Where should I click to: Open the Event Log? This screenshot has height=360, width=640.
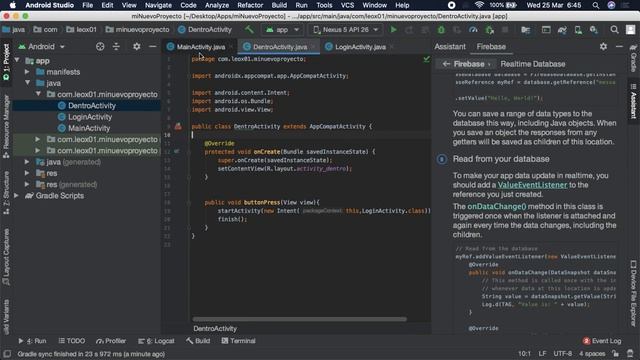pos(602,341)
